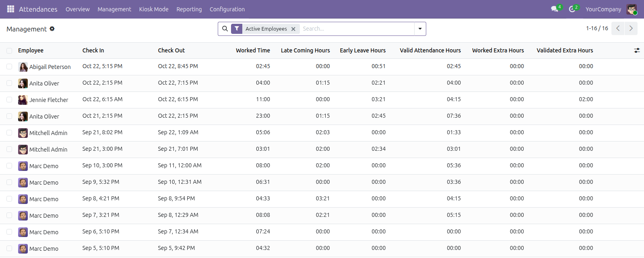644x258 pixels.
Task: Click 'Sep 9, 5:32 PM' check-in cell
Action: pyautogui.click(x=101, y=182)
